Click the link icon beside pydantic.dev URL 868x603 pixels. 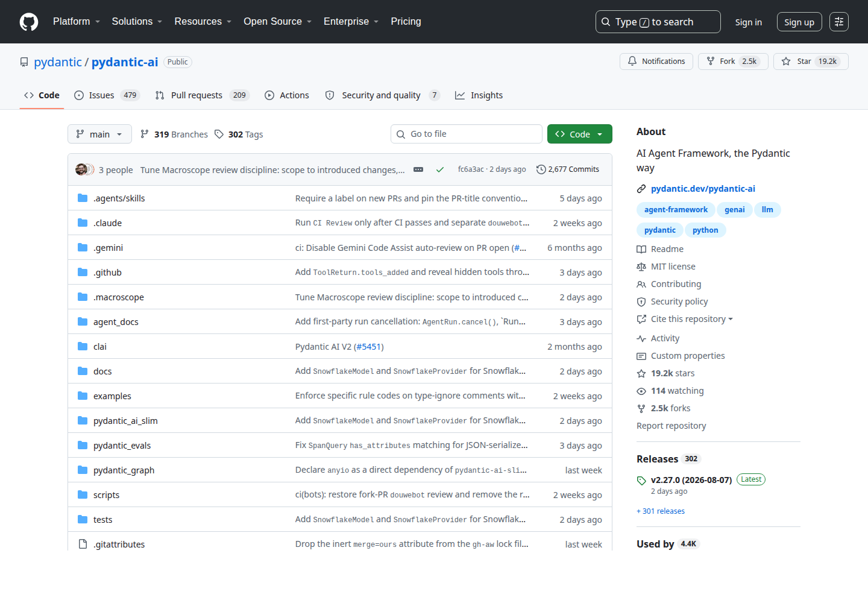[641, 189]
